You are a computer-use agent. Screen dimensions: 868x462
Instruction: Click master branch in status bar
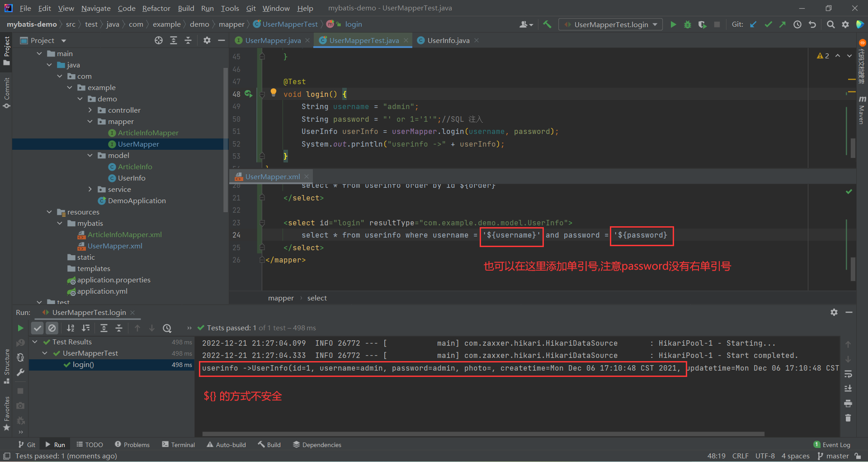click(x=833, y=456)
